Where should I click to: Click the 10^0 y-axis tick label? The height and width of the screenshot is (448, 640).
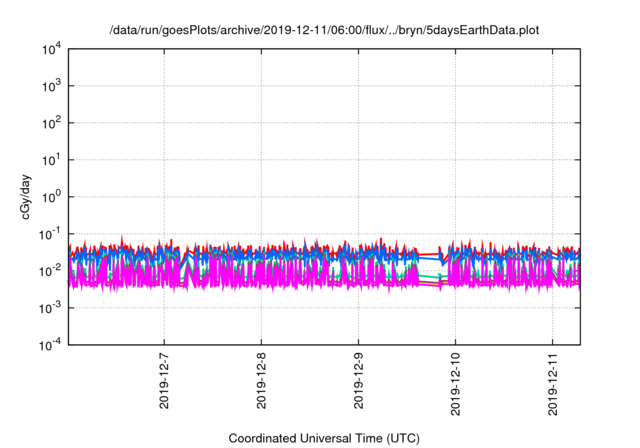pos(52,197)
